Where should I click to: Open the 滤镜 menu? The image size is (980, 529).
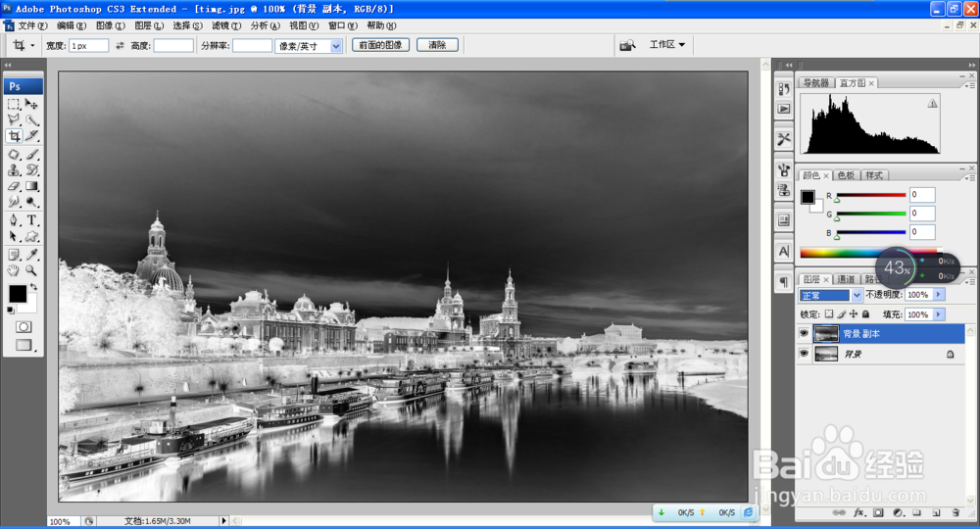(x=225, y=25)
